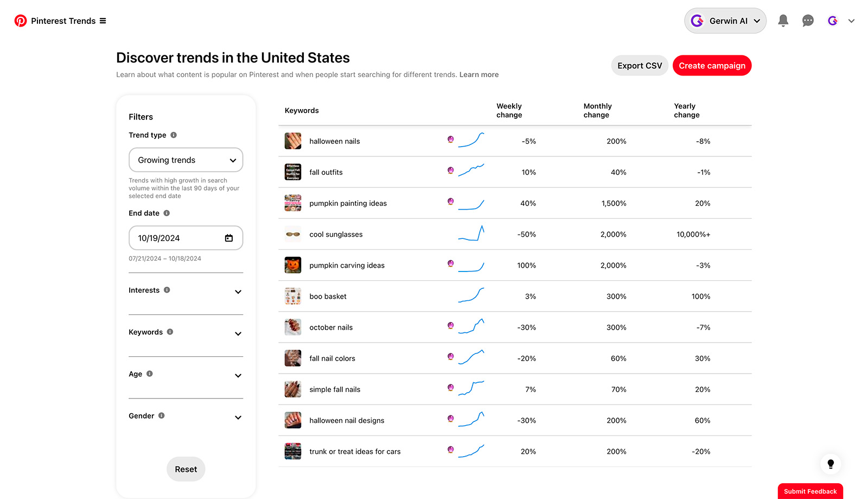This screenshot has width=868, height=499.
Task: Expand the Age filter section
Action: [238, 375]
